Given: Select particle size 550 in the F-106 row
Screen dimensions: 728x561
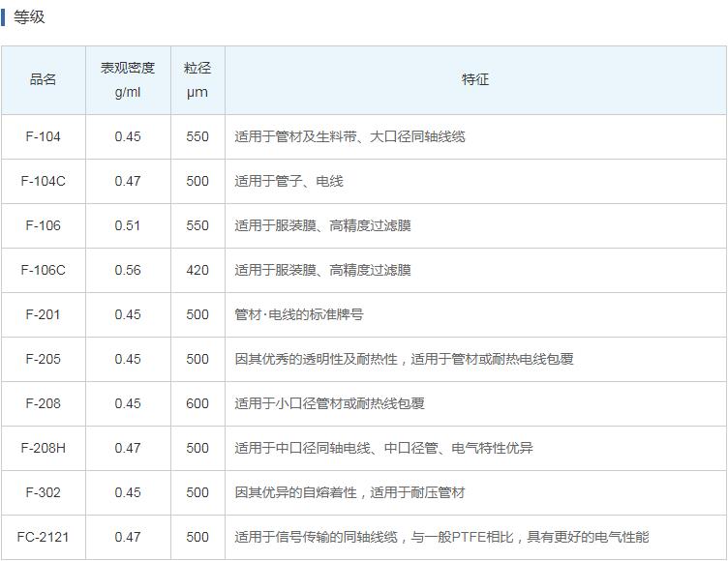Looking at the screenshot, I should pos(197,225).
